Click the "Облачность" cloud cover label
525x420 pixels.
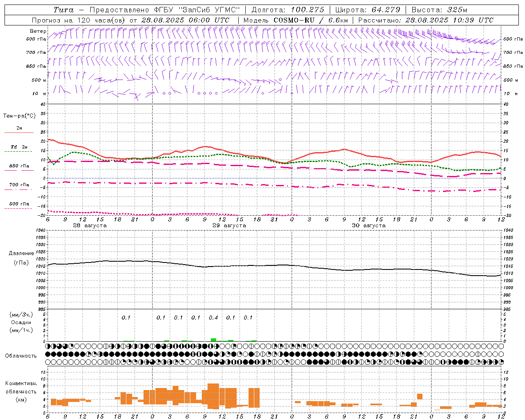21,356
